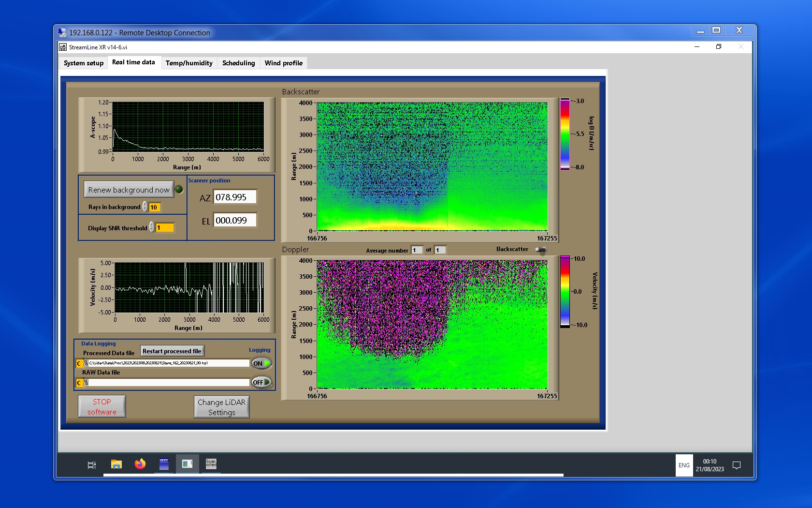Click the Backscatter log B color scale
The width and height of the screenshot is (812, 508).
[x=565, y=134]
